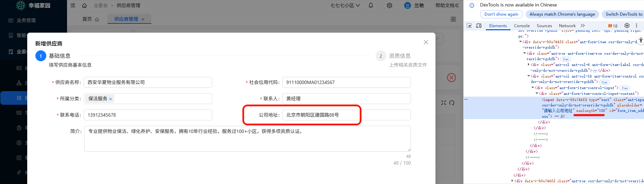Viewport: 644px width, 184px height.
Task: Switch to the Network tab
Action: pyautogui.click(x=567, y=26)
